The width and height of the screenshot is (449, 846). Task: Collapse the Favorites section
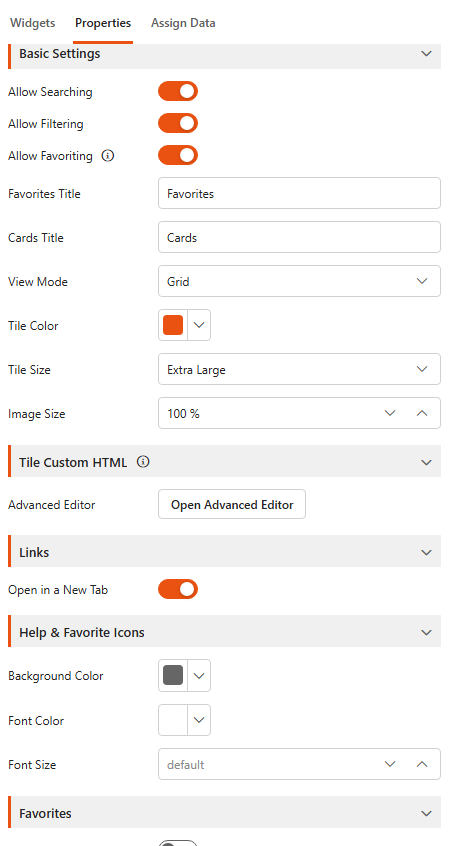426,813
